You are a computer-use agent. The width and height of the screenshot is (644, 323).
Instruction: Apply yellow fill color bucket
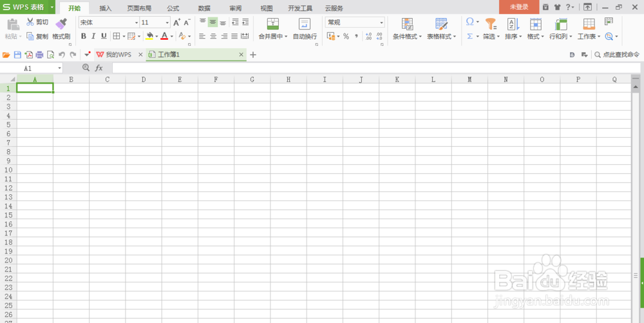149,36
